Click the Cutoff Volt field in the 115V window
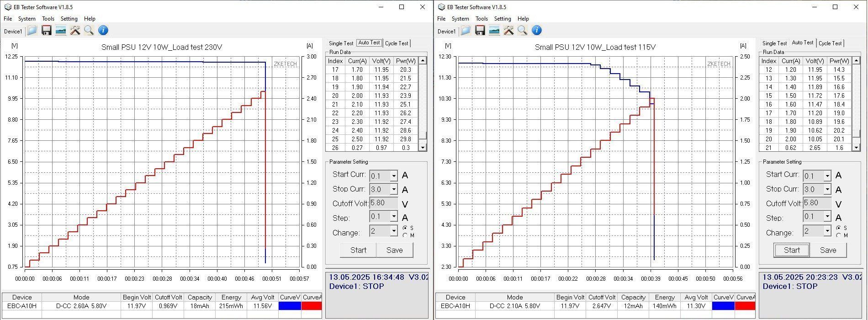The image size is (868, 320). click(818, 203)
